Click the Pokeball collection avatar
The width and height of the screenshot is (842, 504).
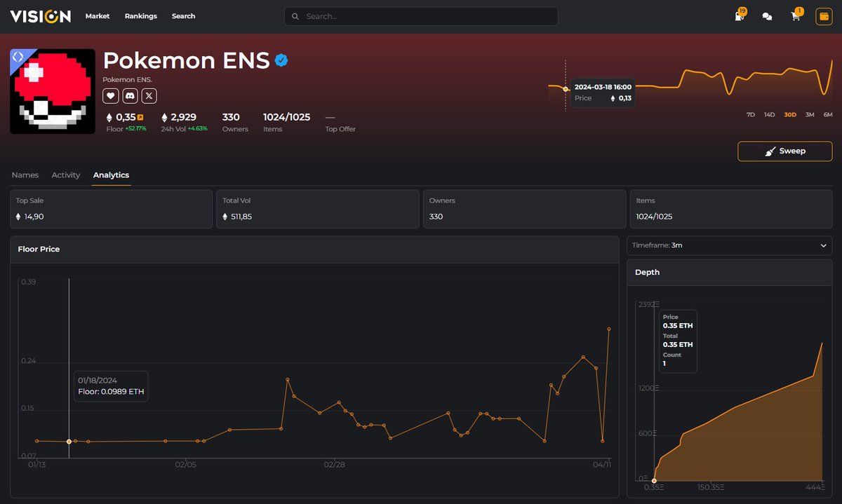(53, 91)
